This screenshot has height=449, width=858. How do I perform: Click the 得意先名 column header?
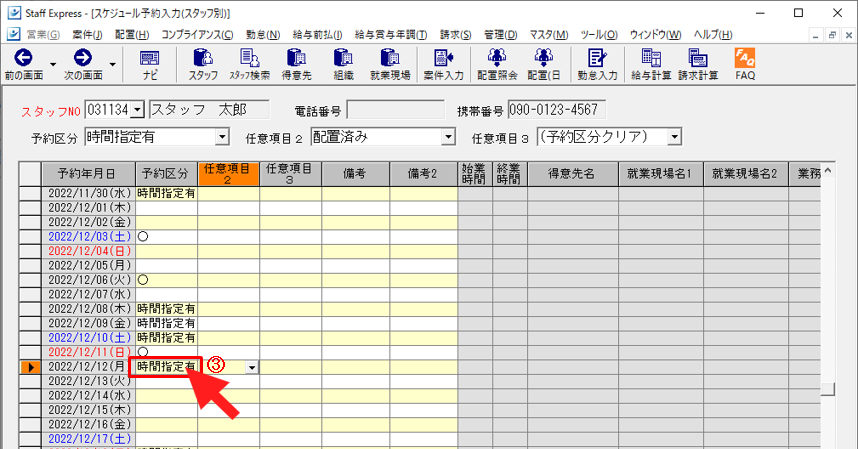tap(573, 174)
